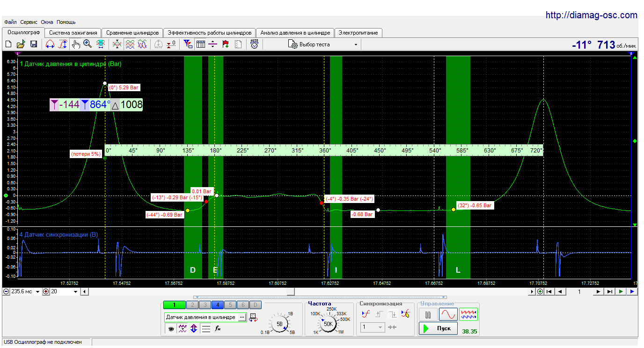Save the oscillogram with the floppy icon
The image size is (644, 348).
tap(34, 44)
